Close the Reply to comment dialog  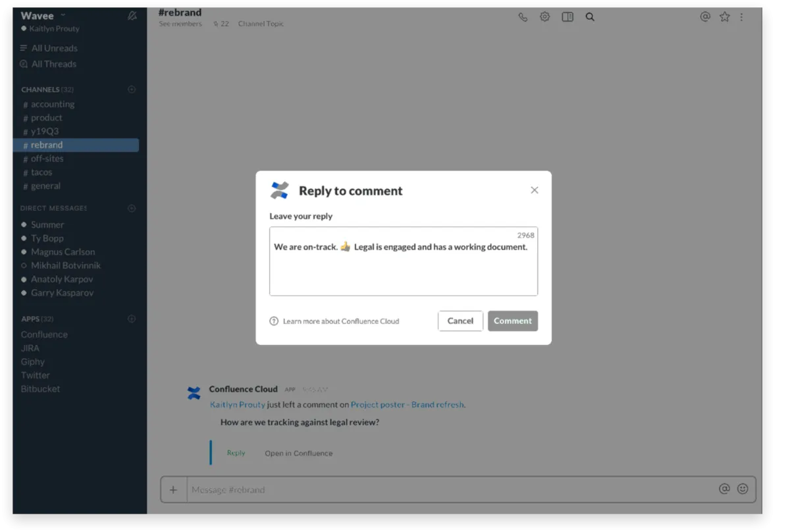point(535,190)
